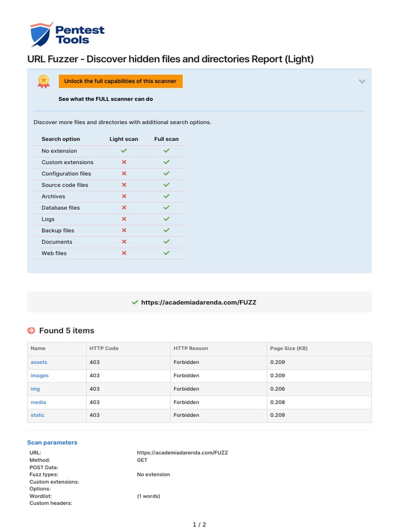Screen dimensions: 399x532
Task: Click the red X for Web files
Action: click(124, 253)
